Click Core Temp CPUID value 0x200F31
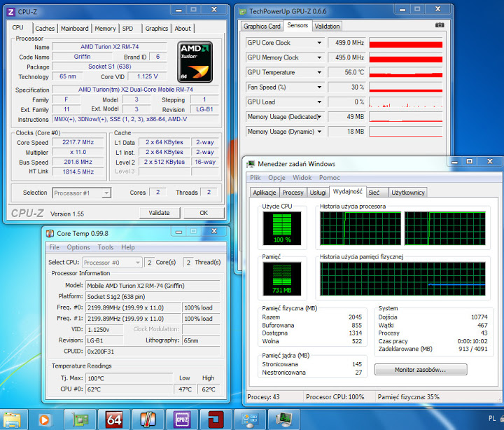The image size is (504, 430). [153, 352]
